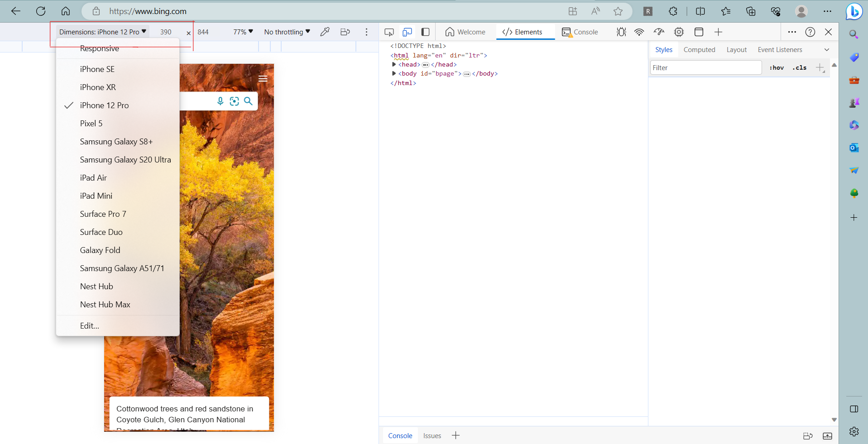The image size is (868, 444).
Task: Open the Console tab in toolbar
Action: [580, 32]
